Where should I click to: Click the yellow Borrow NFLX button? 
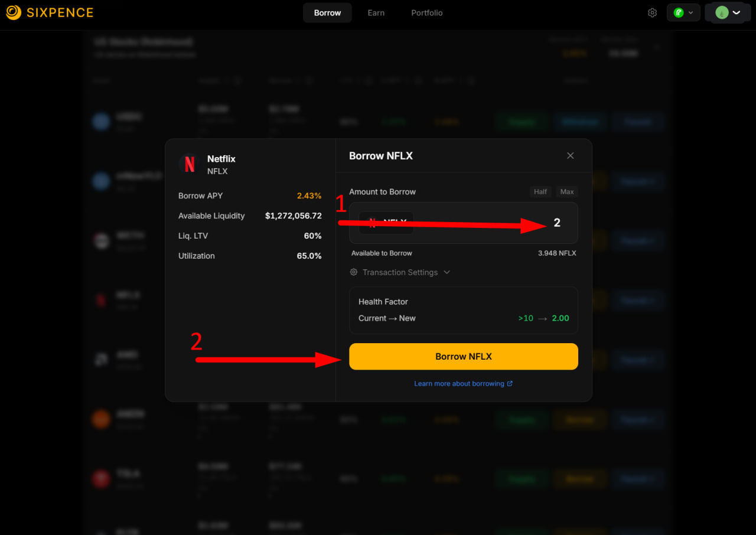(x=464, y=357)
